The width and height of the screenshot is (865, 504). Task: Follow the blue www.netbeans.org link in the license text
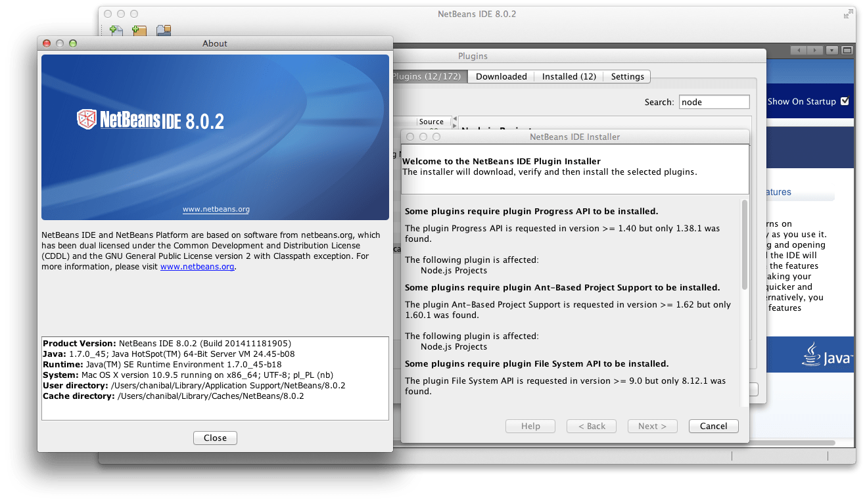[x=197, y=267]
